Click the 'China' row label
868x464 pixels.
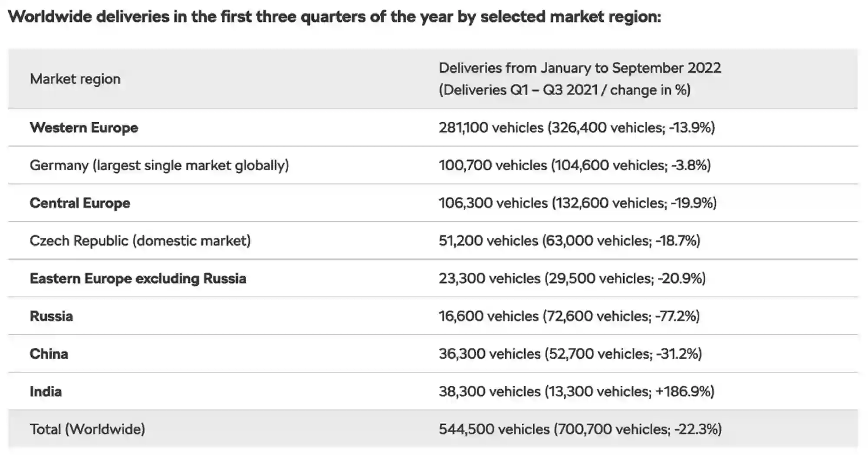coord(49,354)
